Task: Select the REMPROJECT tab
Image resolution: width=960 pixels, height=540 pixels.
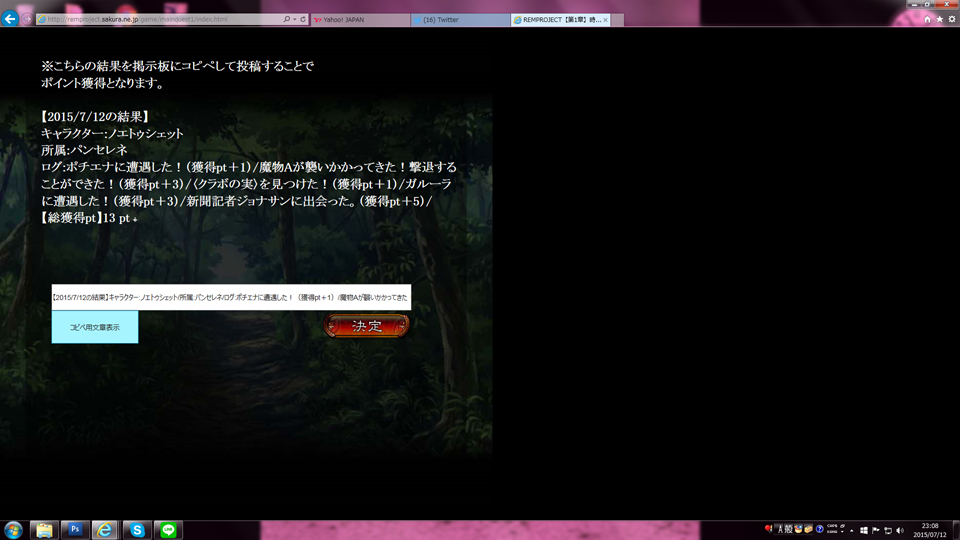Action: coord(559,20)
